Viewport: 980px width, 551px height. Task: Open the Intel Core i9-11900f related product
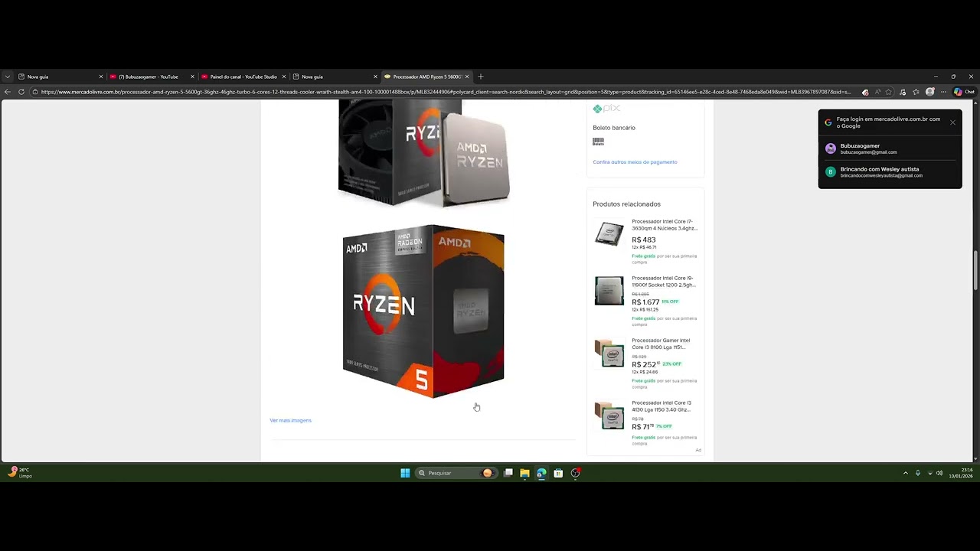click(664, 282)
